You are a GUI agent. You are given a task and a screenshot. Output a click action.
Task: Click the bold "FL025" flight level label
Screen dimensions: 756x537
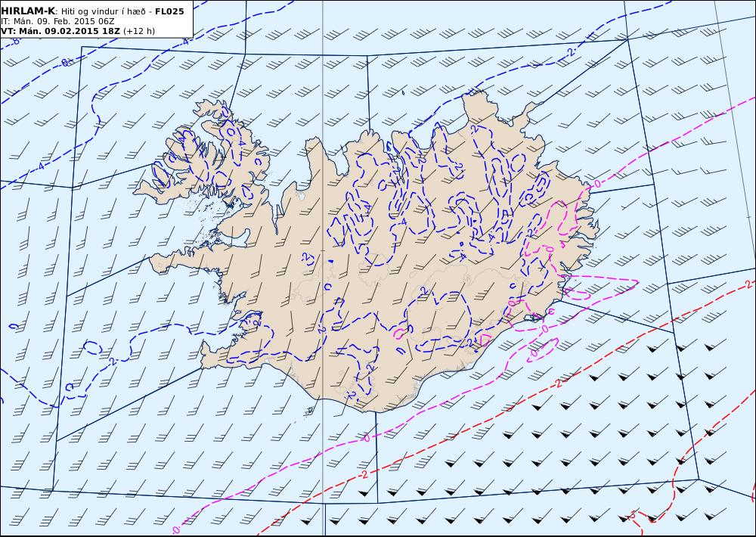pyautogui.click(x=169, y=11)
